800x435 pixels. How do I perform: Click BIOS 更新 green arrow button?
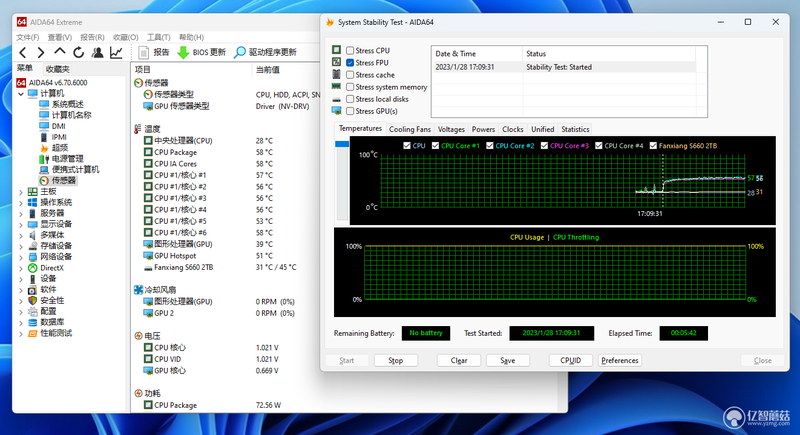[202, 52]
